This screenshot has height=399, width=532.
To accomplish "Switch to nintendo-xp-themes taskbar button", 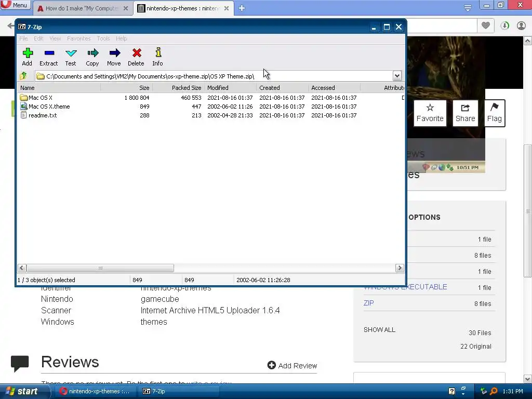I will click(95, 391).
